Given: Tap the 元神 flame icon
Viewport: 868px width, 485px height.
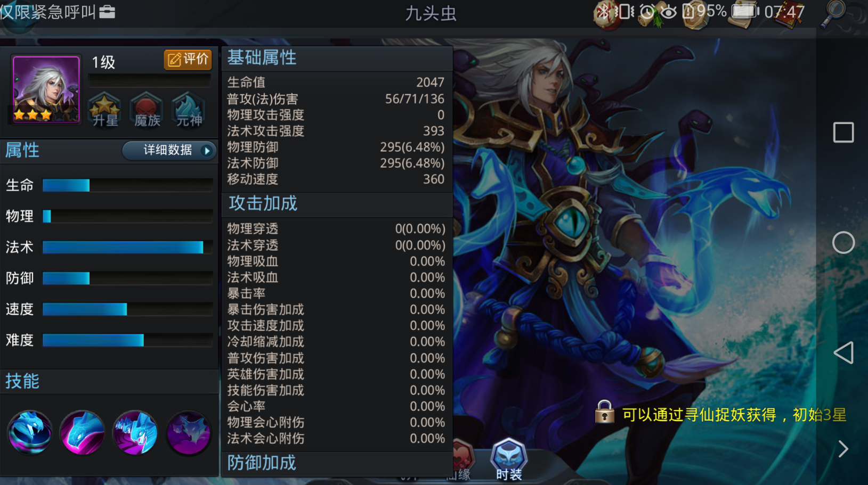Looking at the screenshot, I should [x=189, y=110].
